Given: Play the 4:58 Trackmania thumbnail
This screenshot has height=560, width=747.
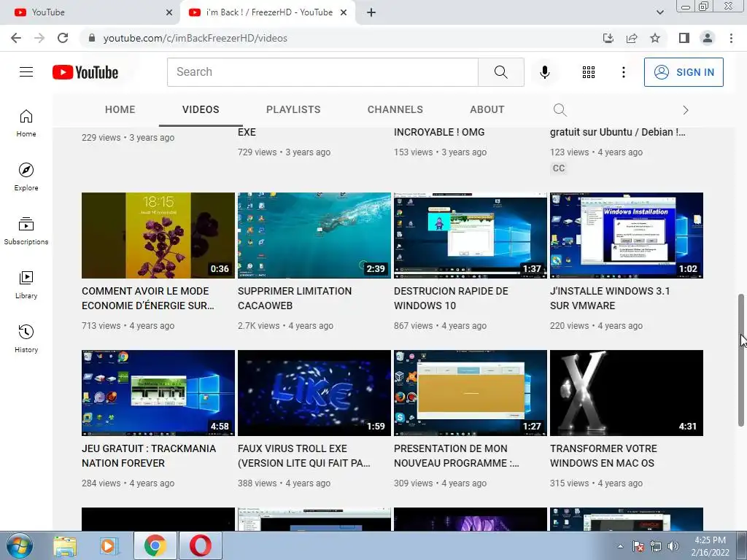Looking at the screenshot, I should pos(158,393).
